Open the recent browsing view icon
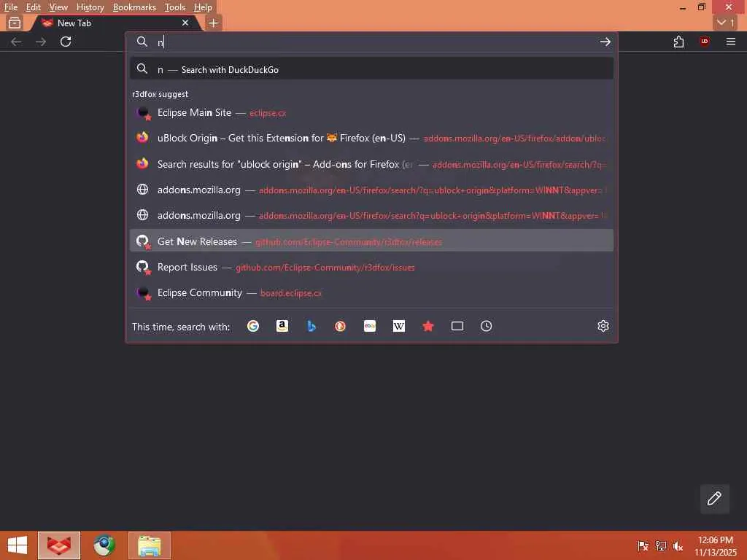 click(x=15, y=23)
